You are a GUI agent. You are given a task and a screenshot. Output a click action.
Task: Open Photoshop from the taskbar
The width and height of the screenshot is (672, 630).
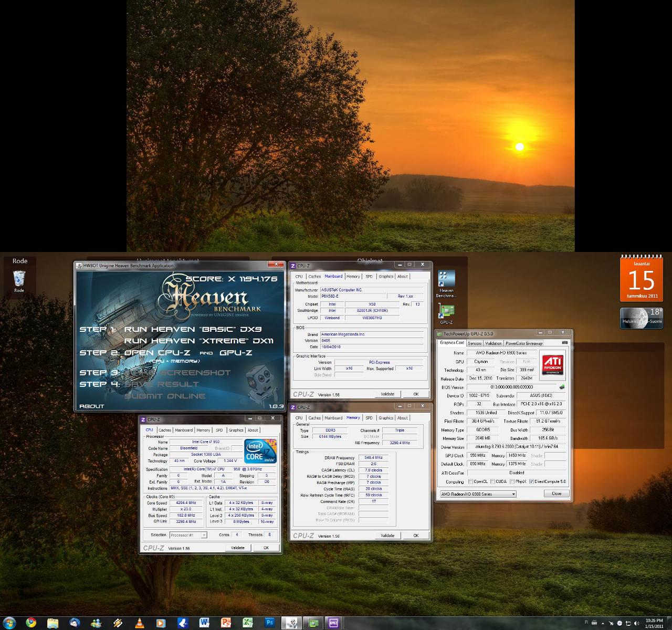coord(269,623)
